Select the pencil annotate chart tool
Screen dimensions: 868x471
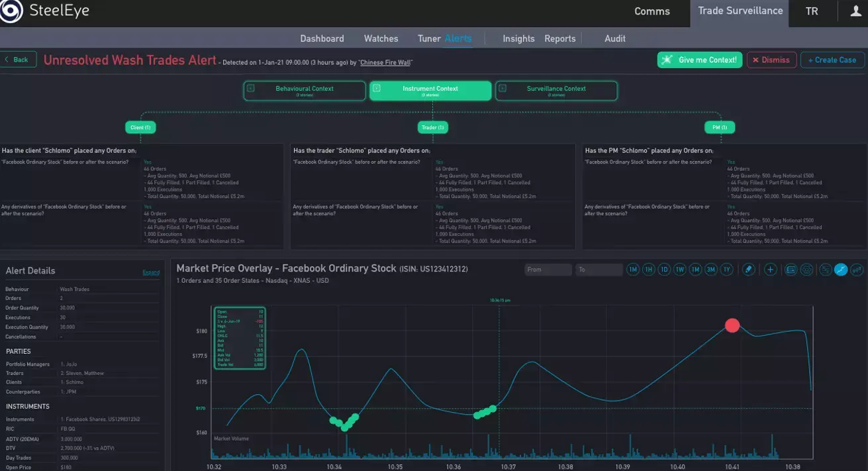(749, 270)
